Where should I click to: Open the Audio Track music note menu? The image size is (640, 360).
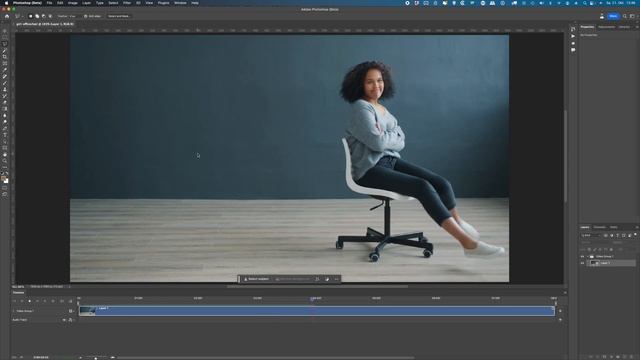click(71, 320)
